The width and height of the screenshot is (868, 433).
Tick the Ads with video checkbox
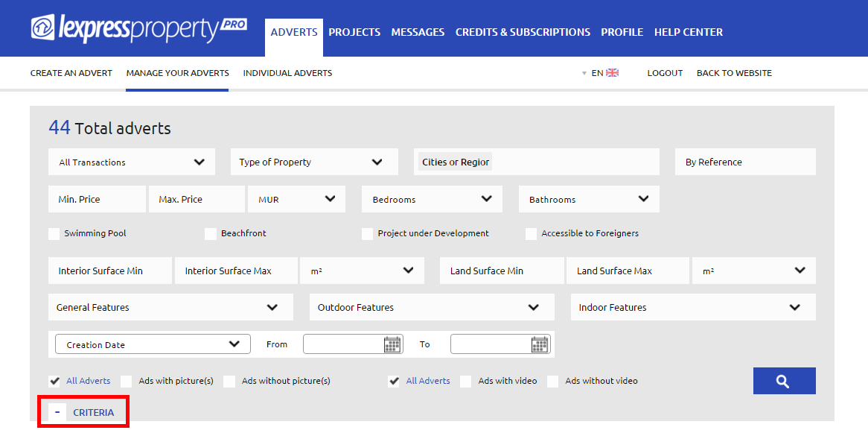coord(465,381)
